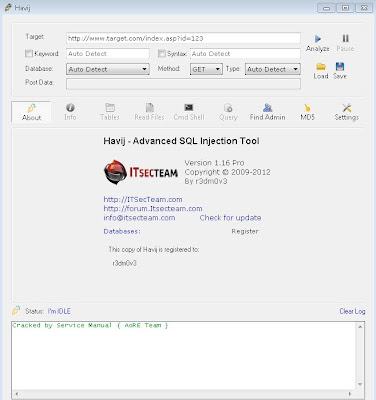
Task: Go to the Read Files tab
Action: coord(149,112)
